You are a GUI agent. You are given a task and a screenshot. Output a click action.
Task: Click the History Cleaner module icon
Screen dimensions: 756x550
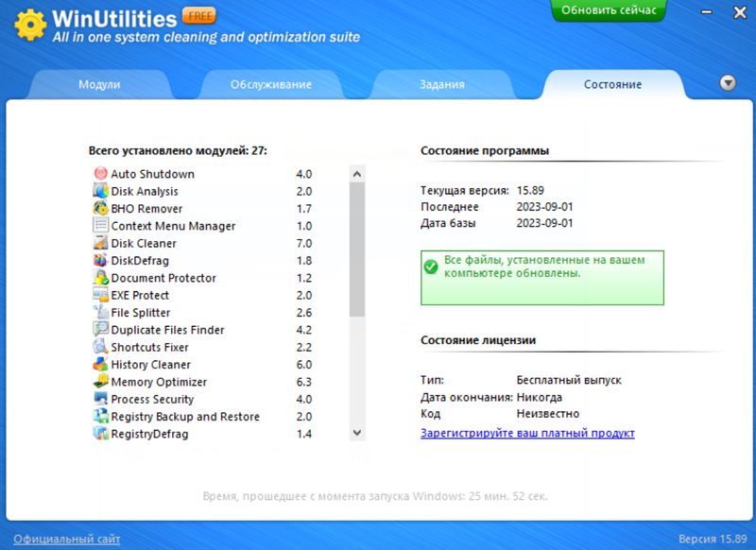point(100,365)
